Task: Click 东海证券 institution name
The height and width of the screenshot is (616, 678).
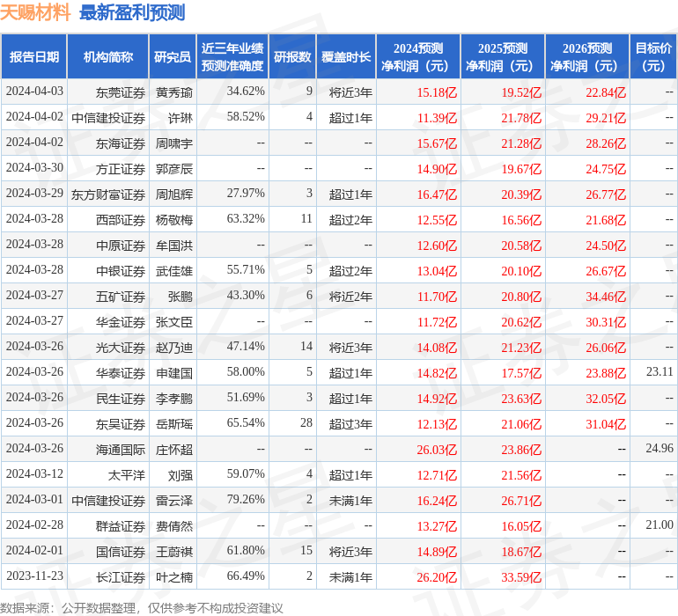Action: tap(121, 143)
